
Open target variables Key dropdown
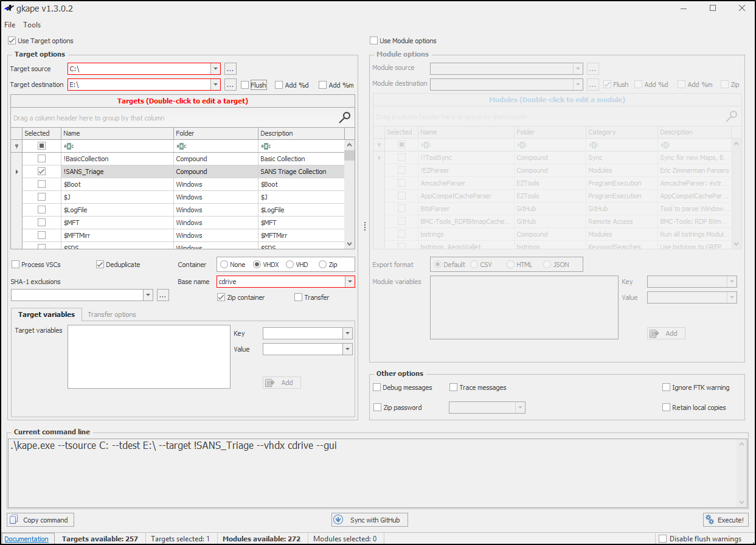[347, 333]
